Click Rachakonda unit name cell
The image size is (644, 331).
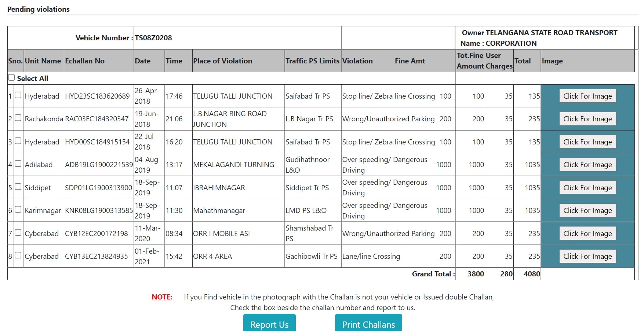point(44,119)
